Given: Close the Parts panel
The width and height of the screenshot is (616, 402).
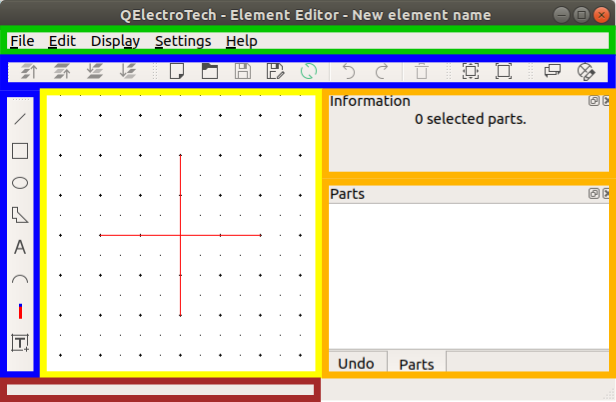Looking at the screenshot, I should tap(607, 194).
